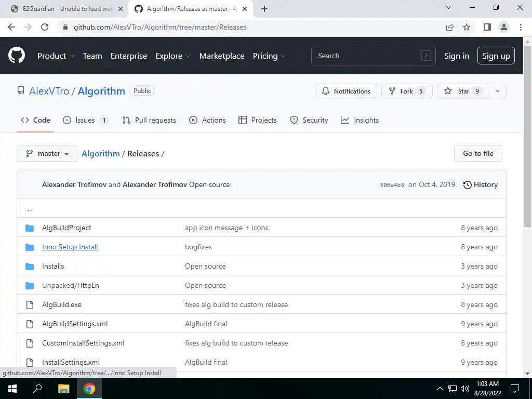Open a new browser tab with plus icon

point(264,9)
